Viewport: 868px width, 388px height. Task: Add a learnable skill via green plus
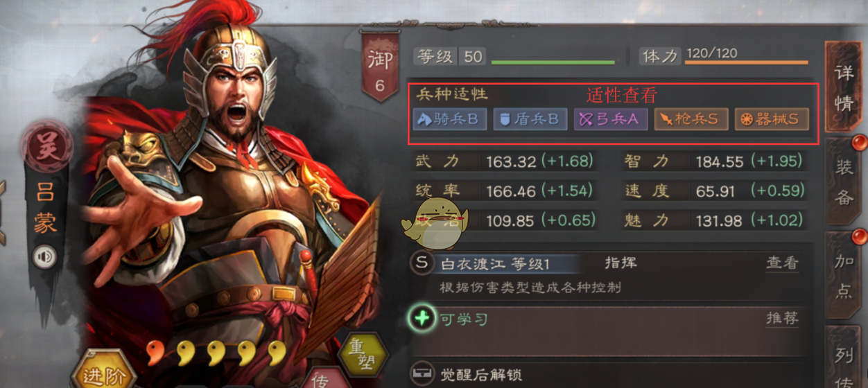point(421,319)
